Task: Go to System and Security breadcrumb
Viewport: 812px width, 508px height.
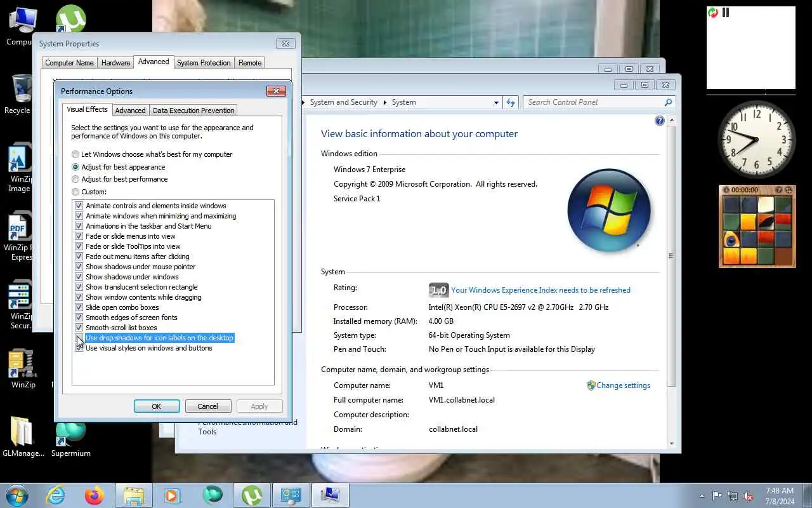Action: pos(344,102)
